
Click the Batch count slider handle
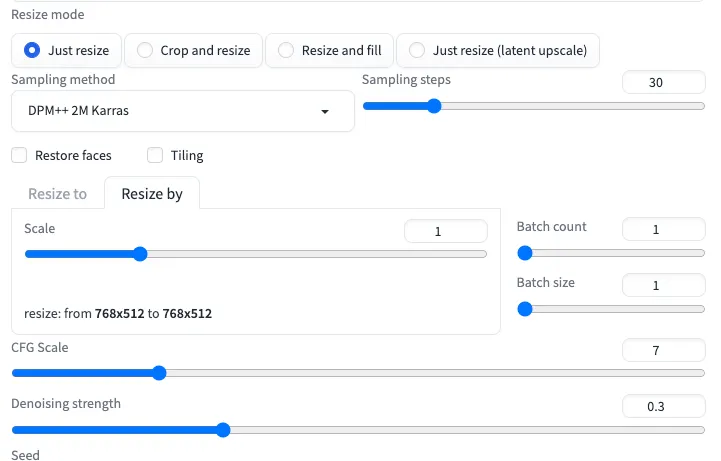[x=524, y=254]
